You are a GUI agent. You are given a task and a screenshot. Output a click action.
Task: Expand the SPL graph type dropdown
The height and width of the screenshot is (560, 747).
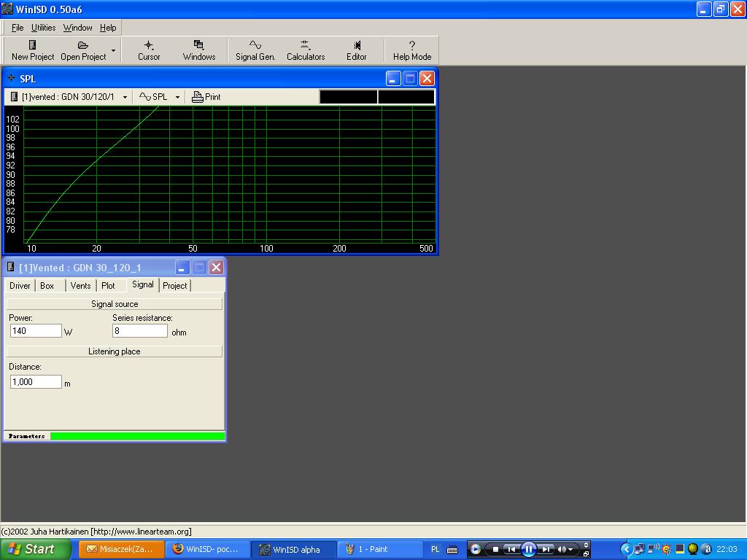point(177,97)
